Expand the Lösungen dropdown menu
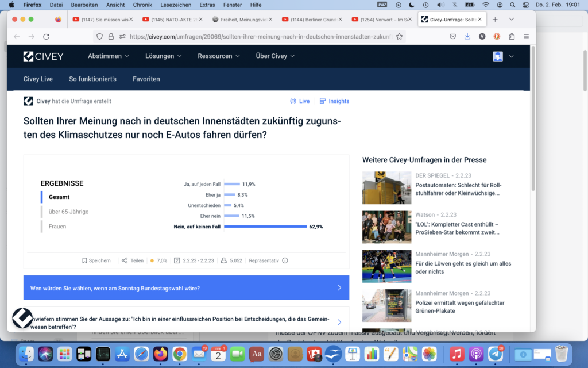 (x=163, y=56)
